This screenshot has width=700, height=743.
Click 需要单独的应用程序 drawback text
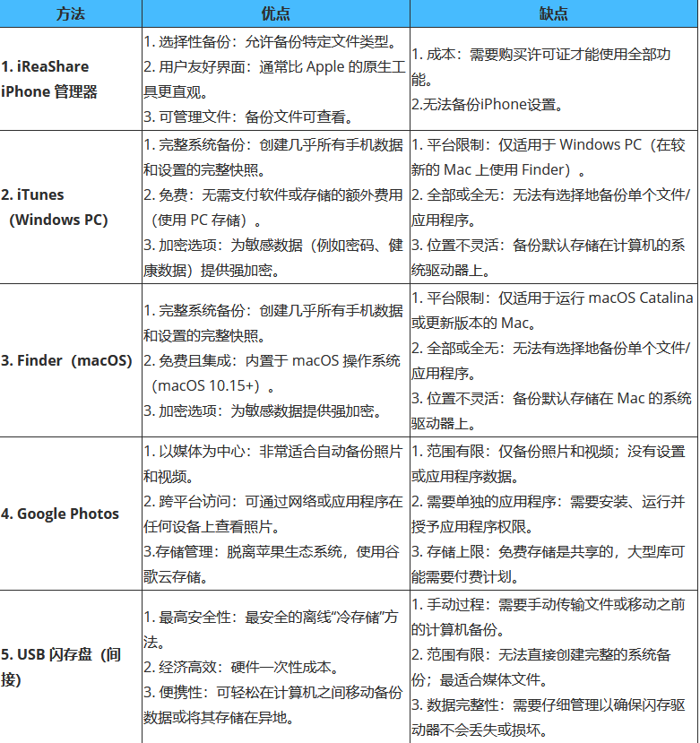549,514
